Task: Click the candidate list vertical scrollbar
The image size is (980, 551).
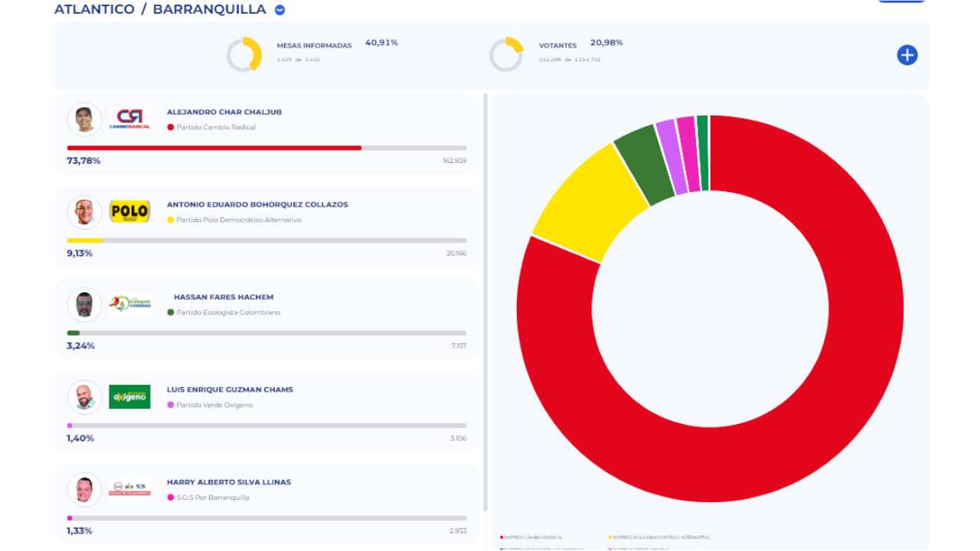Action: [485, 302]
